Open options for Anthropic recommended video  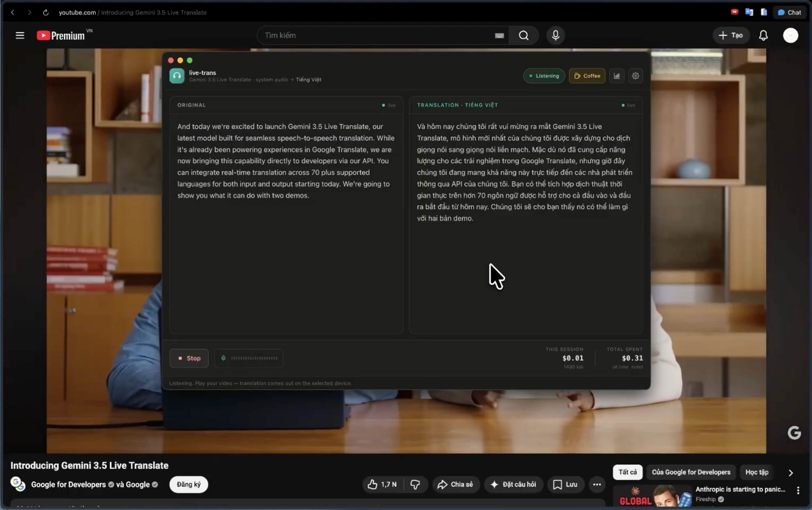click(x=798, y=490)
